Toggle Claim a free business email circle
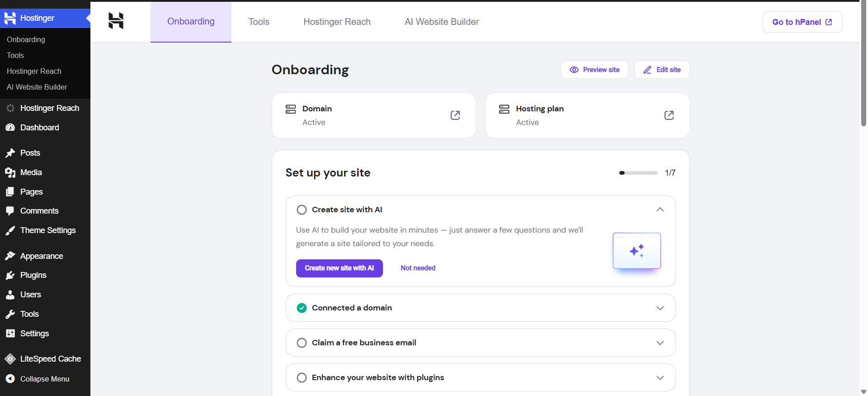 pyautogui.click(x=302, y=343)
